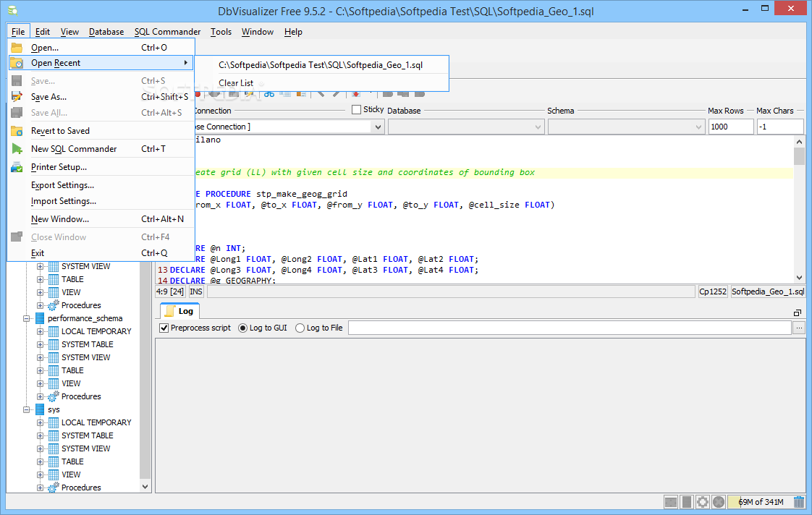Open the Help menu
The image size is (812, 515).
(293, 32)
